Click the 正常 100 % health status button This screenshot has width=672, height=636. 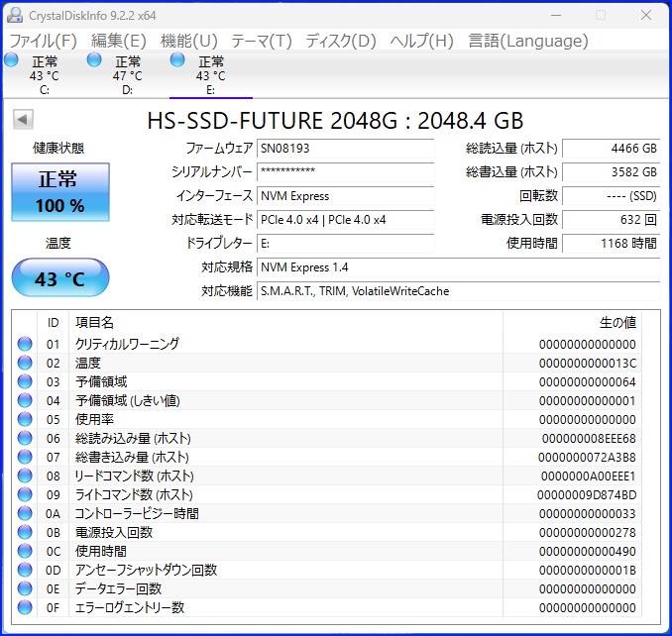60,192
